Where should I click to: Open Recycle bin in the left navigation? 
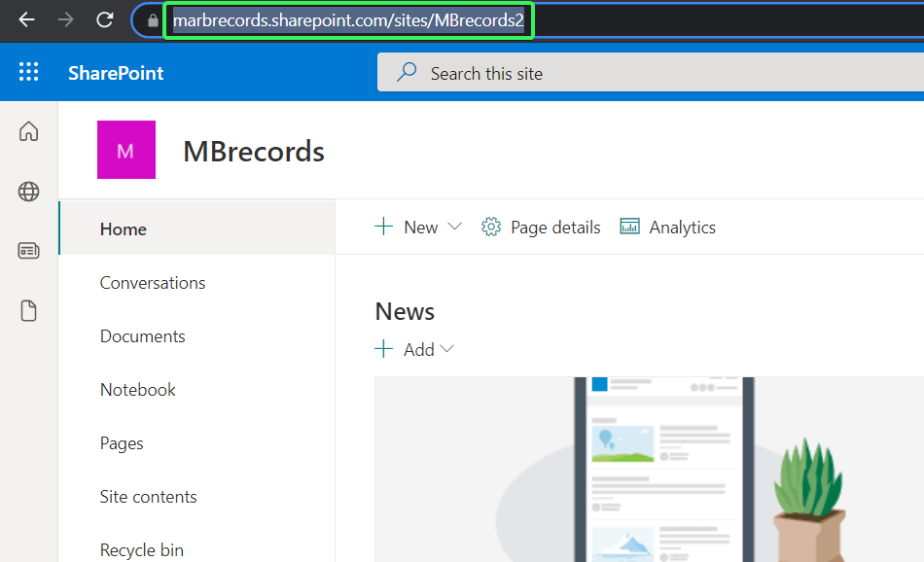142,550
